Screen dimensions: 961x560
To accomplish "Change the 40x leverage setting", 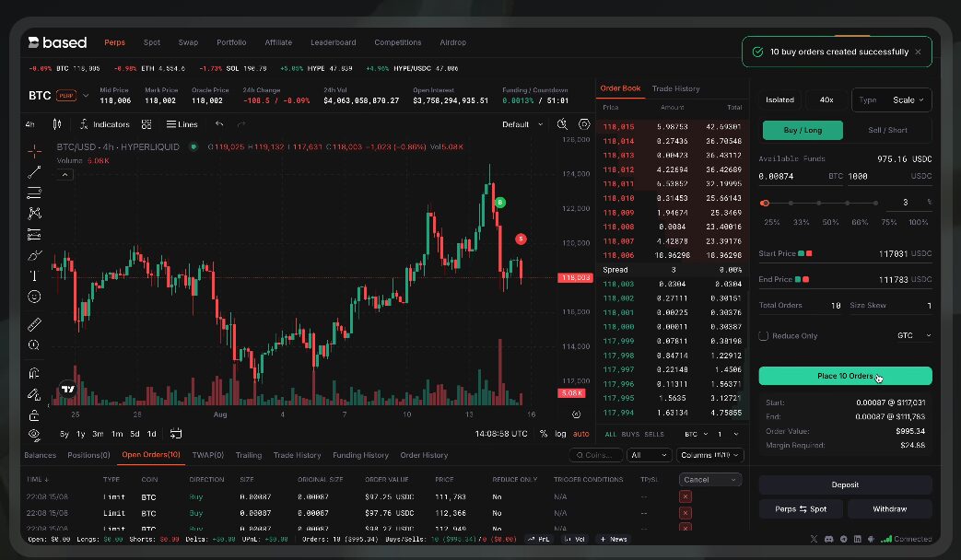I will [x=826, y=99].
